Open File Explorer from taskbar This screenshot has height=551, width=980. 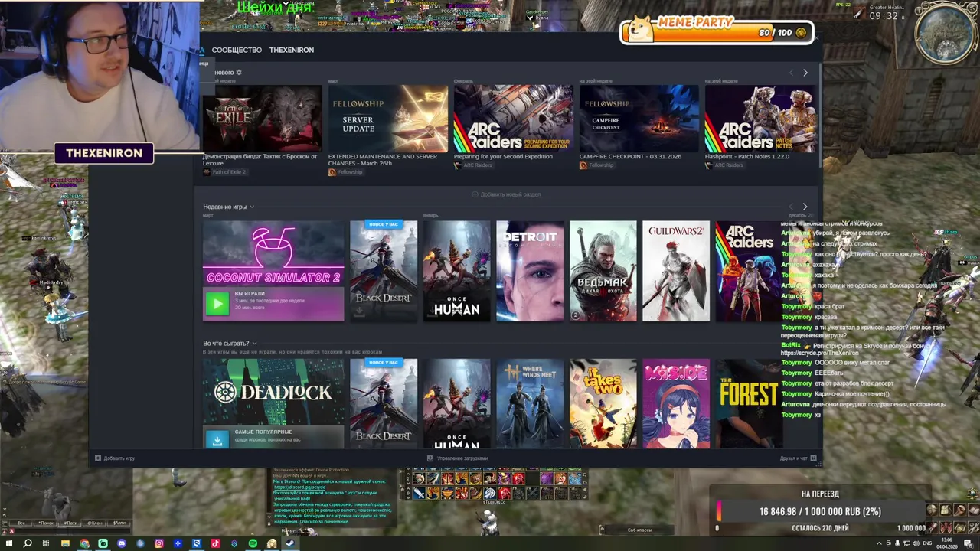65,543
